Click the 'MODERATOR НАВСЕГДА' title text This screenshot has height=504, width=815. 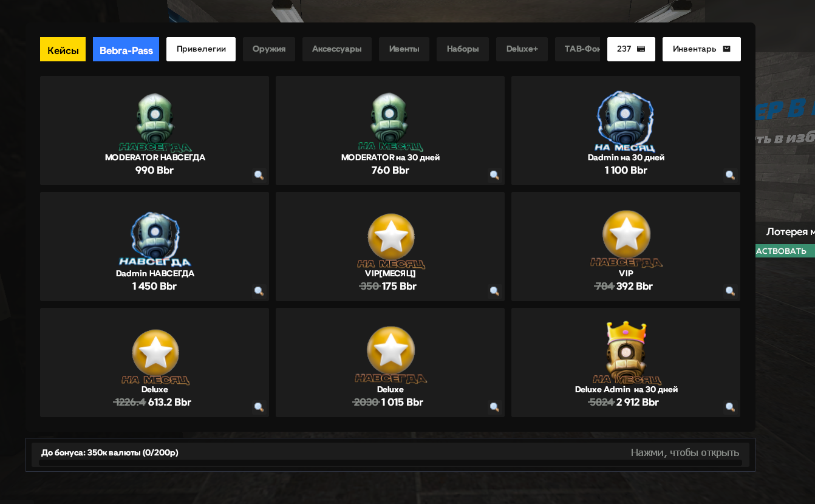[x=155, y=157]
